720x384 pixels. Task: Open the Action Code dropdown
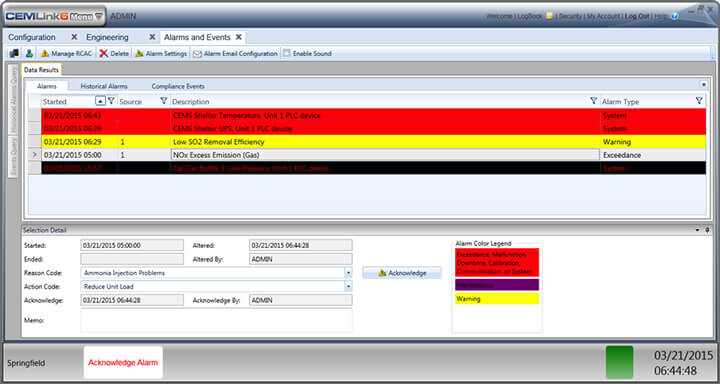[x=349, y=286]
